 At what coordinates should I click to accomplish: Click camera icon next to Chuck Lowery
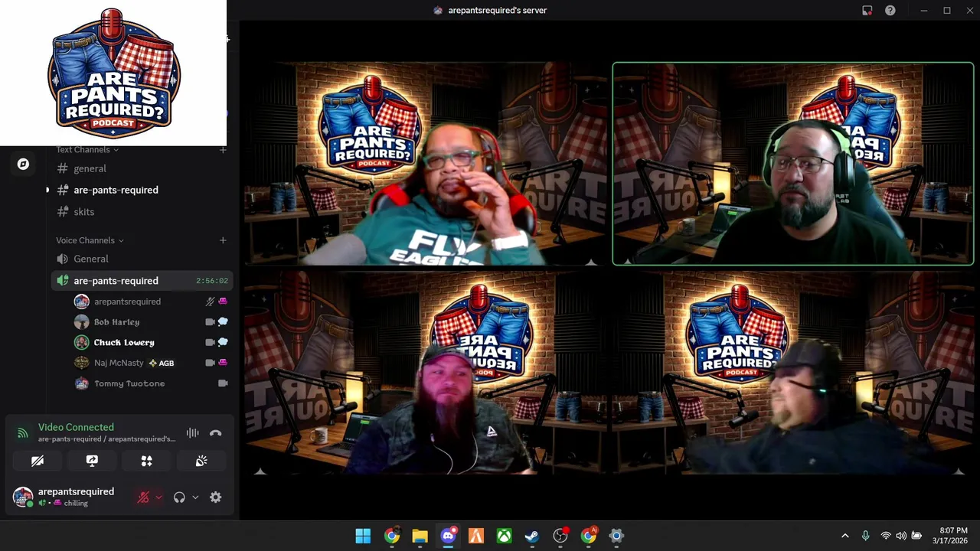(210, 342)
